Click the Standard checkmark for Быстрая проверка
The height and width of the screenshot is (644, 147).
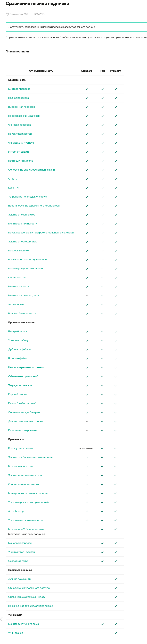(87, 89)
